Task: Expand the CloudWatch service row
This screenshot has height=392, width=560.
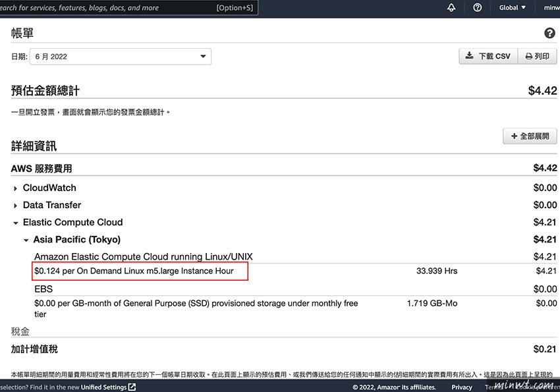Action: click(15, 188)
